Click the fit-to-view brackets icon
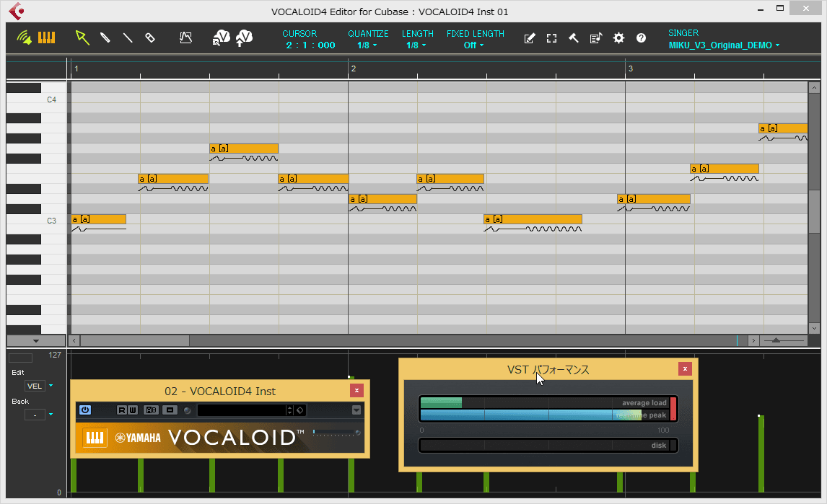This screenshot has width=827, height=504. pyautogui.click(x=551, y=38)
